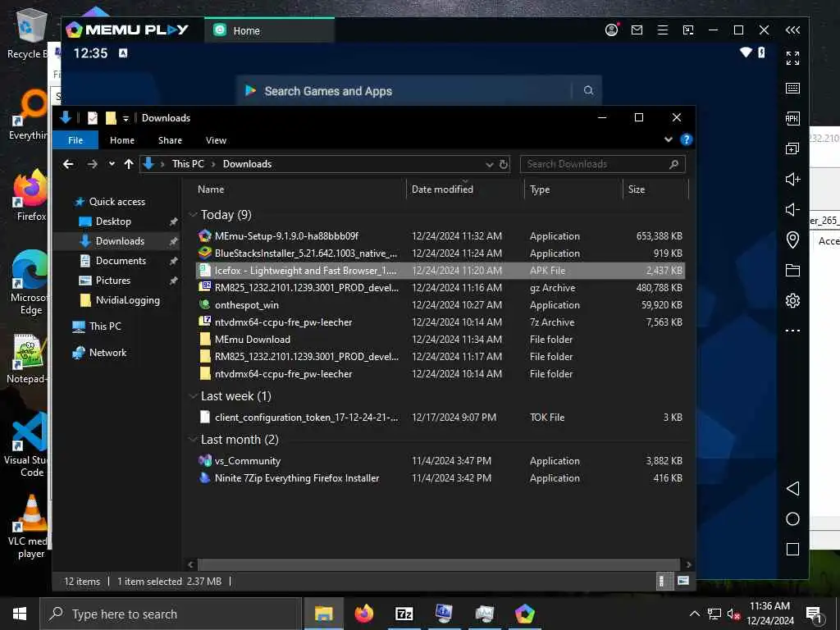Select onthespot_win application file
This screenshot has height=630, width=840.
point(441,305)
